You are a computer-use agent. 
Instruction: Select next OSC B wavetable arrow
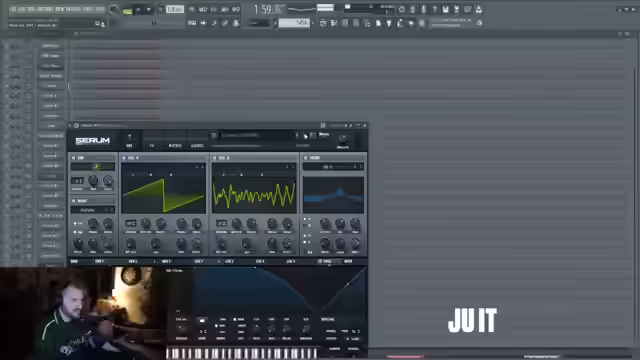293,167
